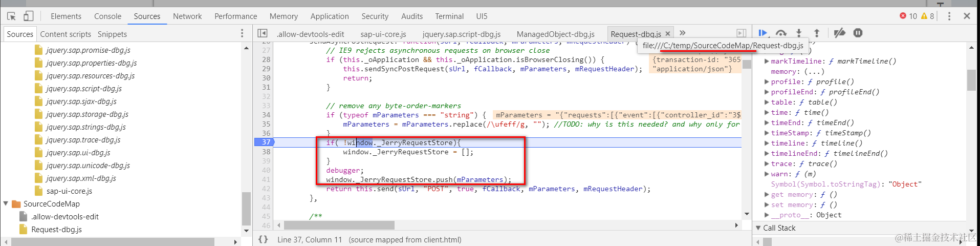Expand the timeStamp property
This screenshot has height=246, width=980.
(767, 133)
